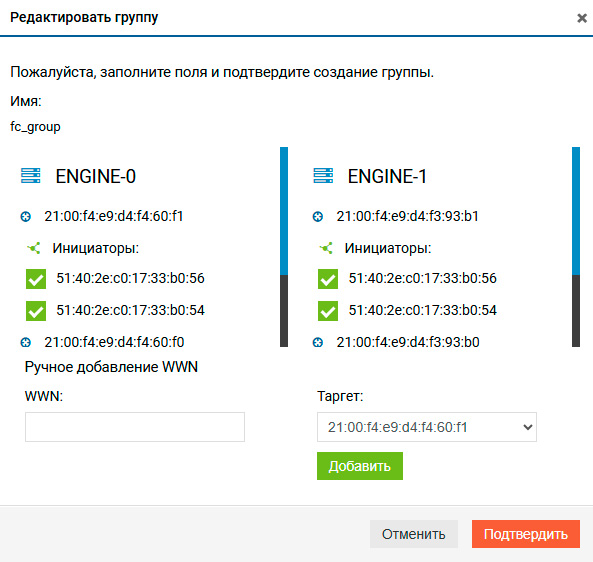This screenshot has height=562, width=593.
Task: Click target icon next to 21:00:f4:e9:d4:f4:60:f0
Action: click(26, 343)
